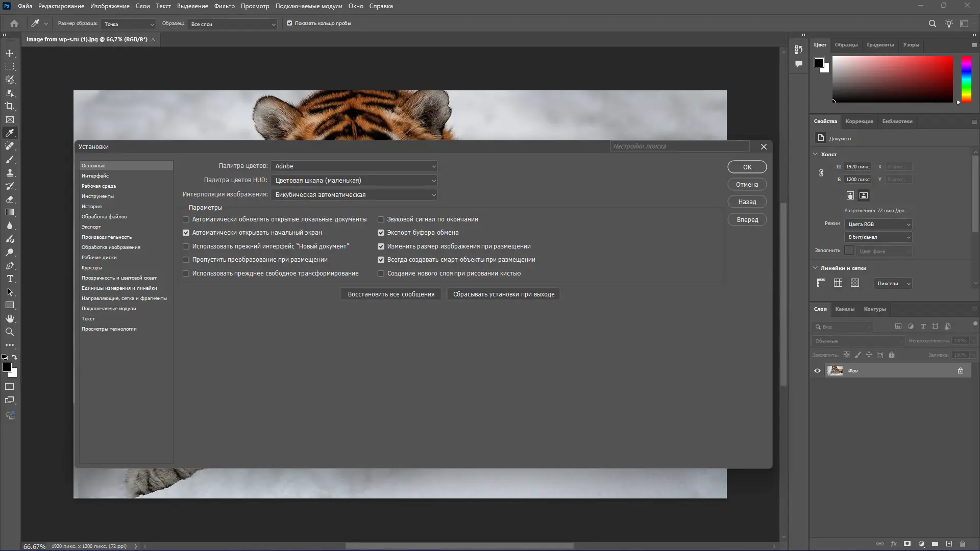Switch to the Каналы tab
This screenshot has width=980, height=551.
(x=844, y=309)
